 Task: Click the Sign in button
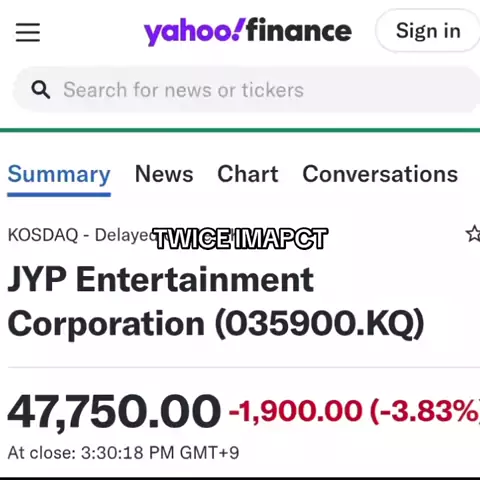[428, 31]
